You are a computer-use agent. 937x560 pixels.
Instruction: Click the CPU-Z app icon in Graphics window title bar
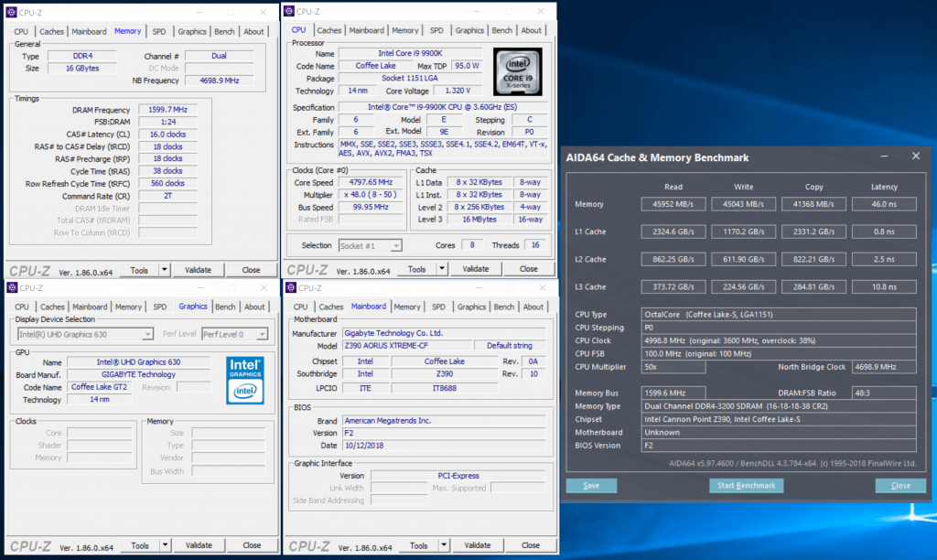tap(12, 287)
